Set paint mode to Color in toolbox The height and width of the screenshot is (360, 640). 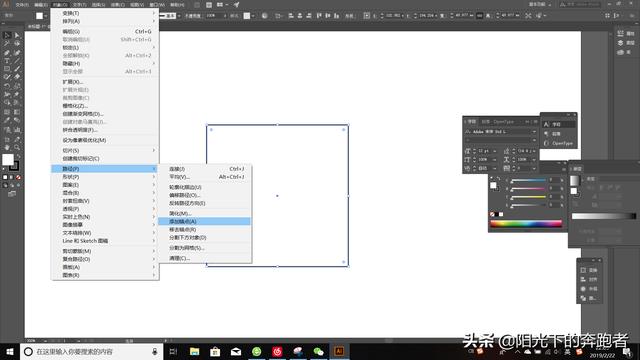(5, 177)
